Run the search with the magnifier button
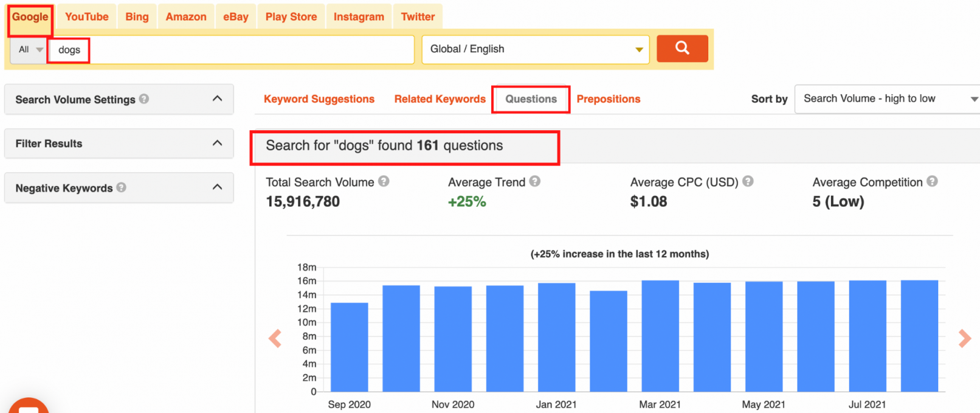The image size is (980, 413). (x=682, y=49)
